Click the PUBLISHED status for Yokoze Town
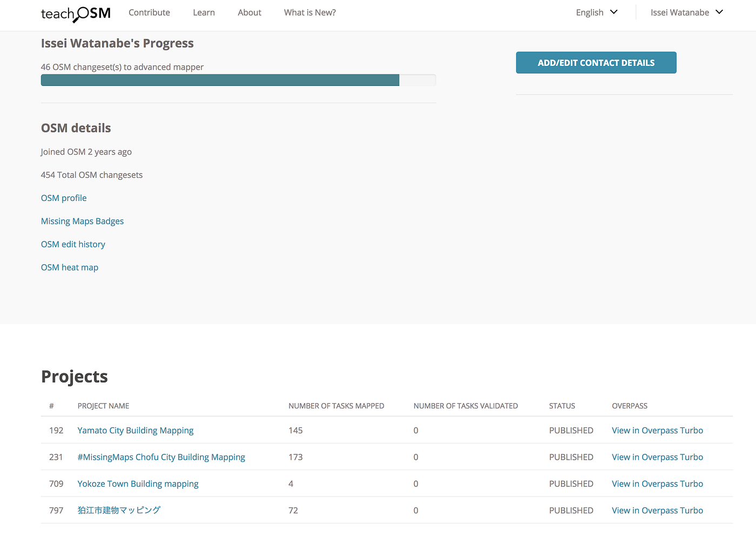756x536 pixels. (x=571, y=484)
